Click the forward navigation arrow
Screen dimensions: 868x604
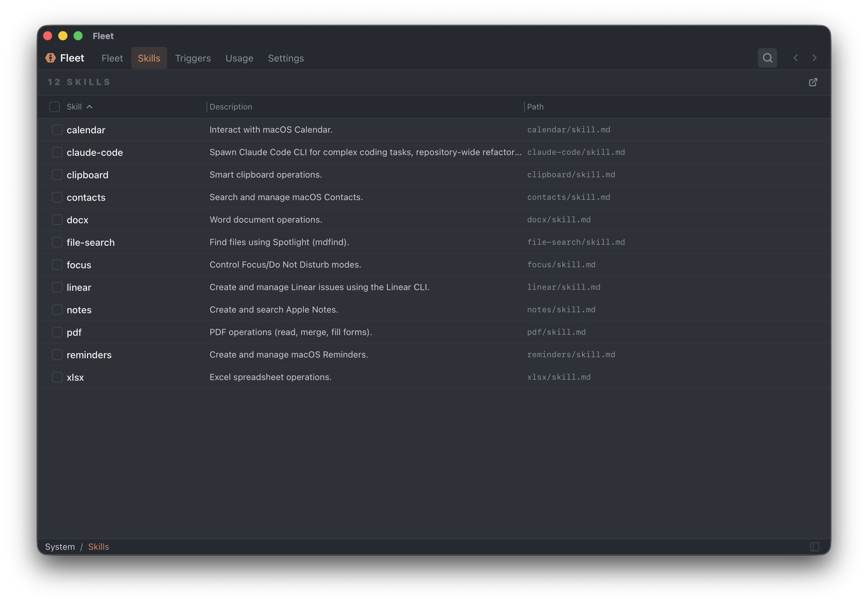point(815,58)
